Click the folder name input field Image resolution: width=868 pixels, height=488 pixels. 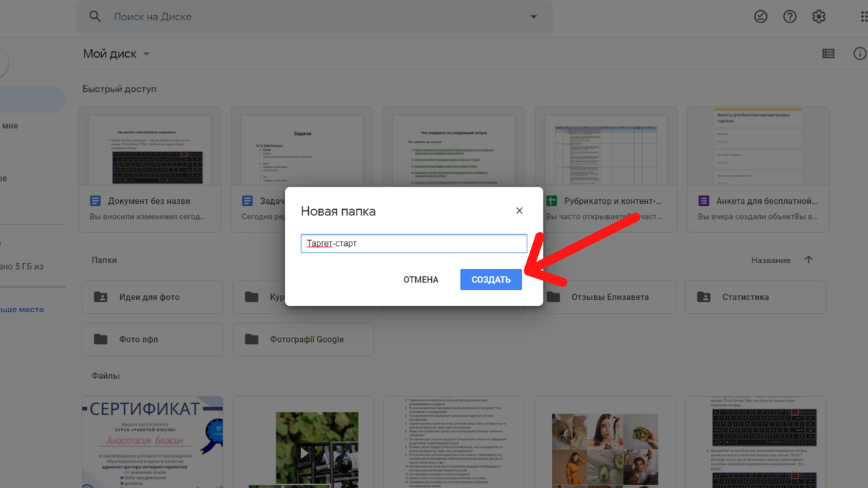413,244
